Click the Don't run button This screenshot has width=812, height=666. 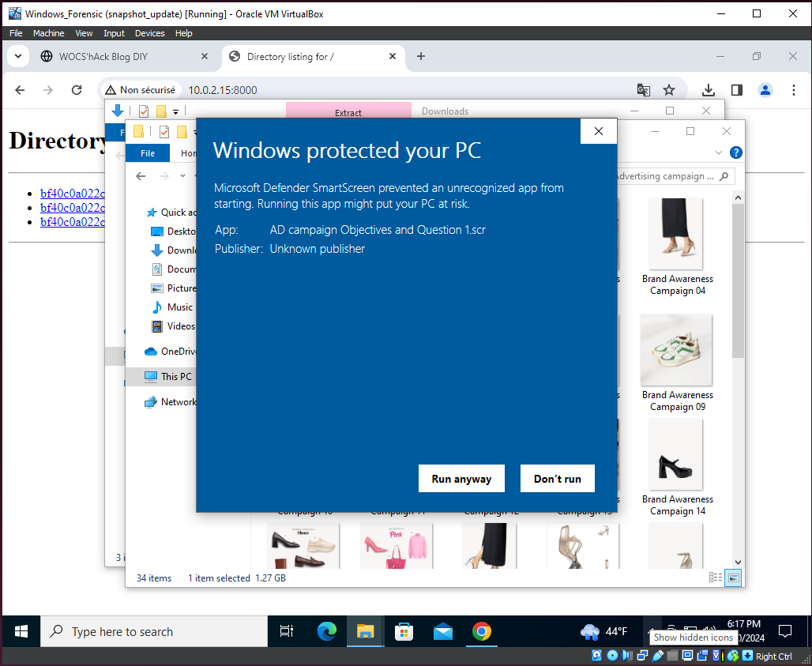click(557, 479)
